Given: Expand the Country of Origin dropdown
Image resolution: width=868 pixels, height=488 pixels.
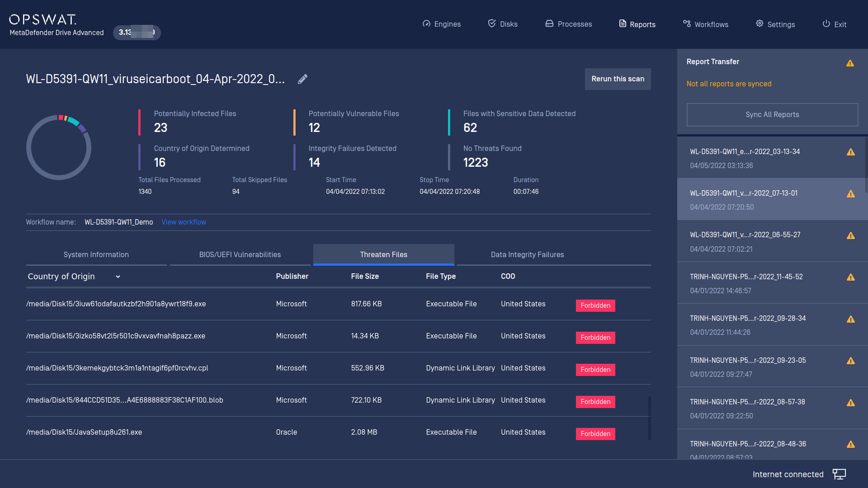Looking at the screenshot, I should point(74,277).
